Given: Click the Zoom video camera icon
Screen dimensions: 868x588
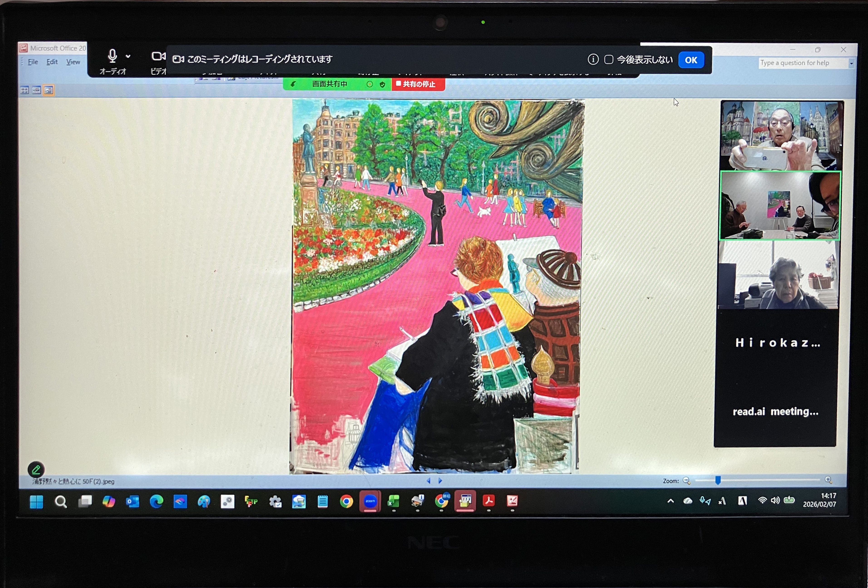Looking at the screenshot, I should click(158, 56).
